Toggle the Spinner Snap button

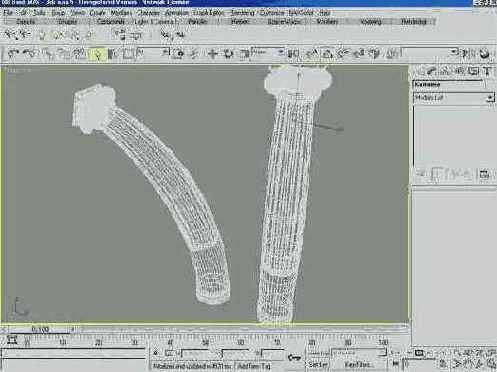tap(375, 54)
